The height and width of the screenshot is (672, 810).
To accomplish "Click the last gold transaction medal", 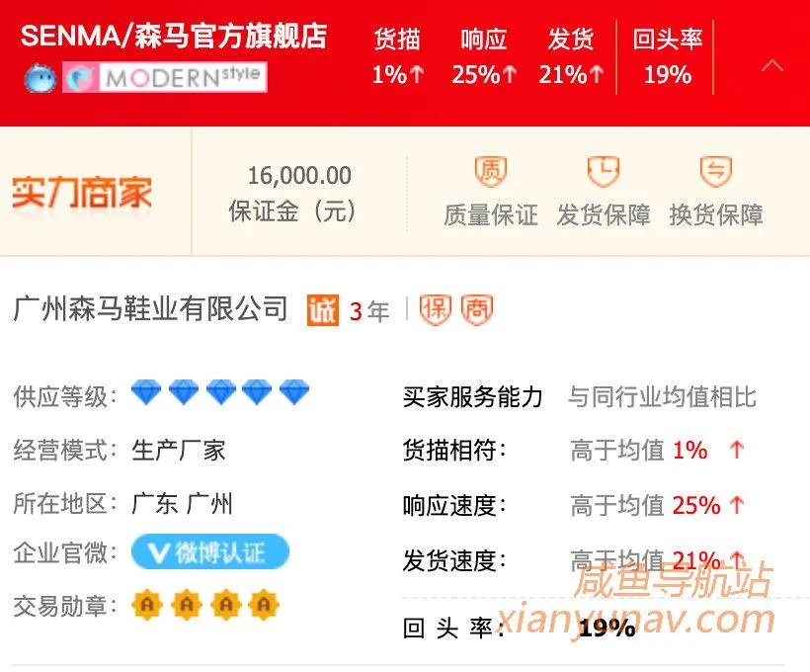I will tap(264, 604).
